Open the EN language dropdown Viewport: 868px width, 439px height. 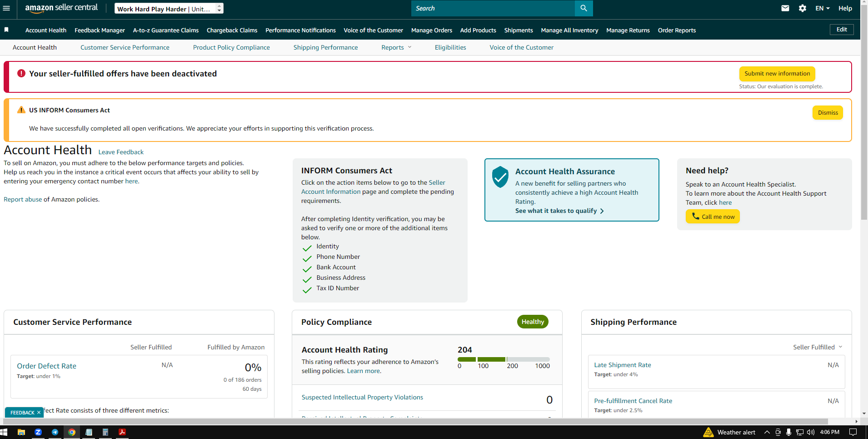[823, 8]
